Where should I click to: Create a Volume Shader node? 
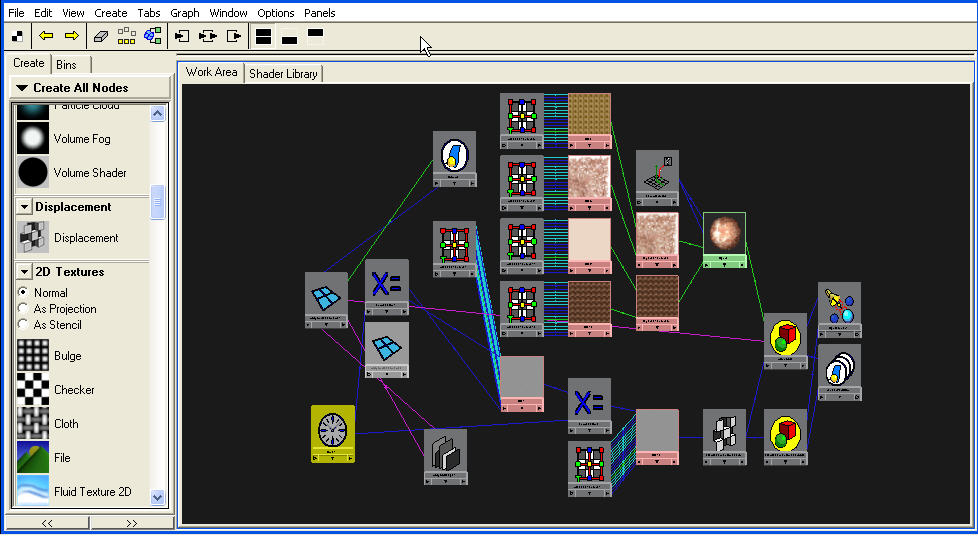click(90, 173)
